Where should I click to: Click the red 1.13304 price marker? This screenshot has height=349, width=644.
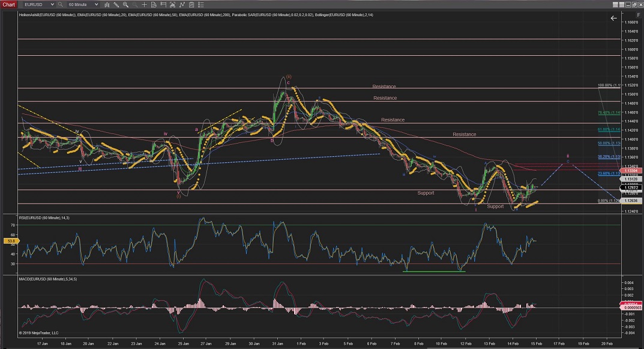[630, 171]
